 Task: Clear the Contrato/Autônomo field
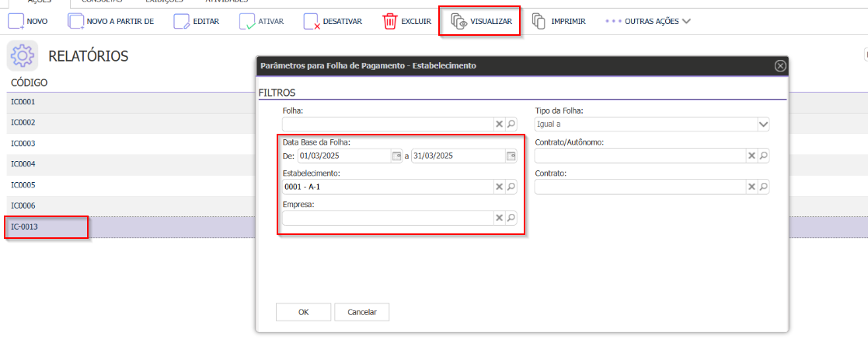click(751, 156)
